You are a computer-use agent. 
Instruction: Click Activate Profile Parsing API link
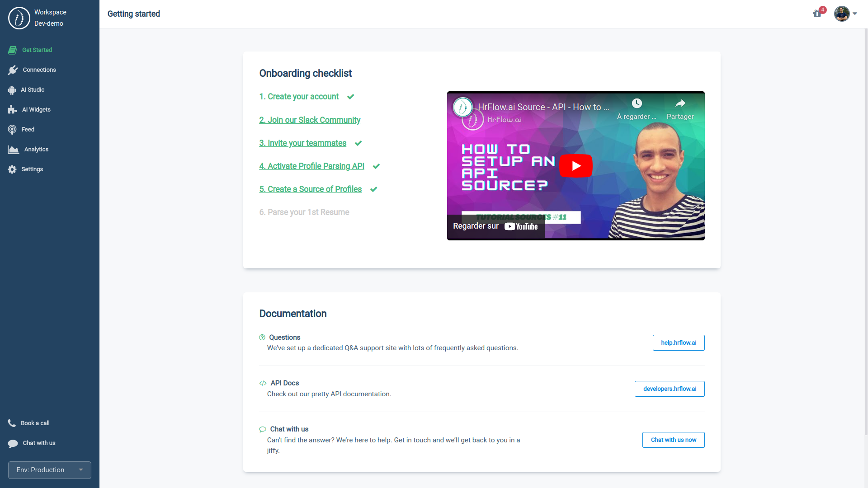click(x=311, y=166)
